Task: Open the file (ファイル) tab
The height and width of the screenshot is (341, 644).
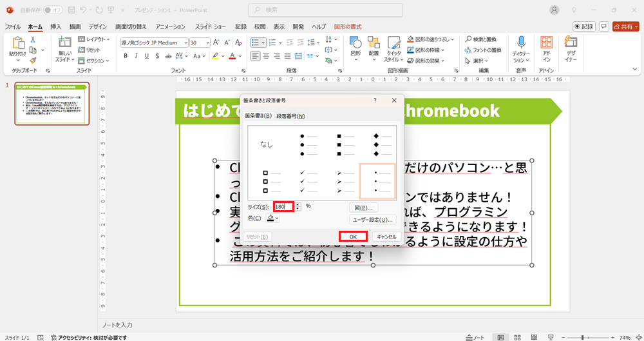Action: 13,26
